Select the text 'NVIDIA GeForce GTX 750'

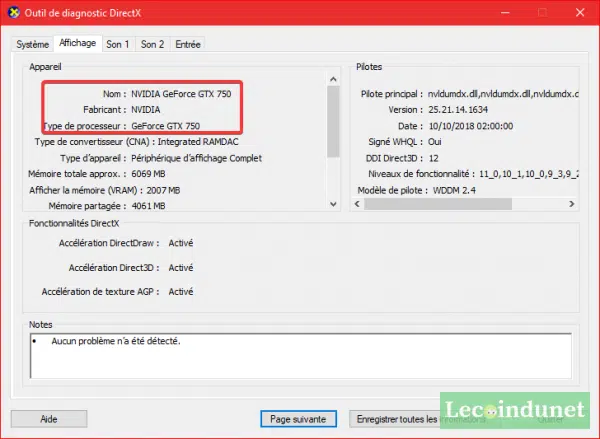click(181, 94)
